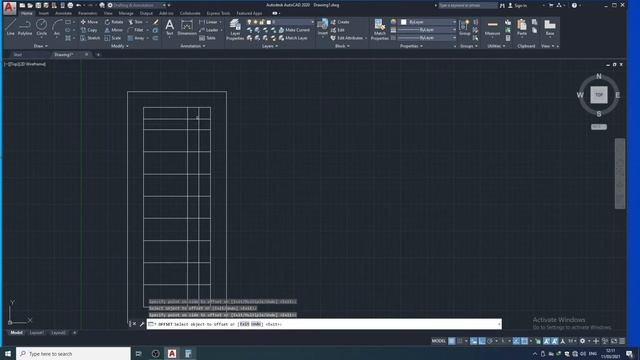Toggle object snap tracking in status bar
Image resolution: width=640 pixels, height=360 pixels.
(x=516, y=341)
